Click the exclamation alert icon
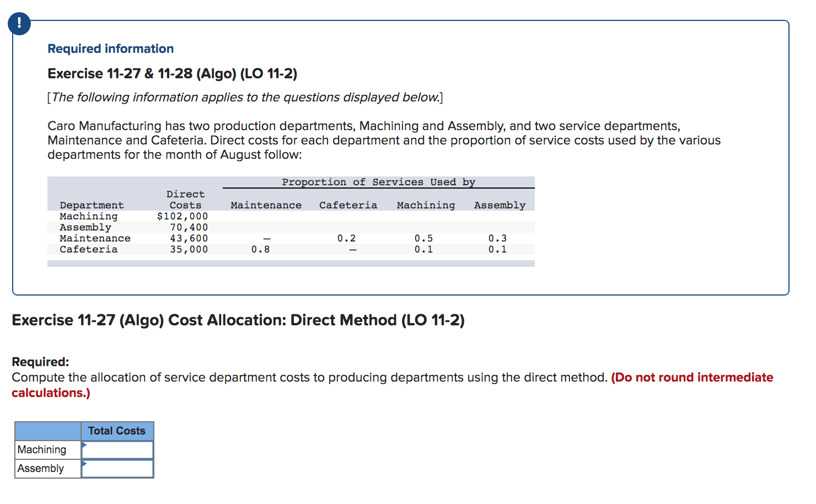This screenshot has width=816, height=504. 19,24
